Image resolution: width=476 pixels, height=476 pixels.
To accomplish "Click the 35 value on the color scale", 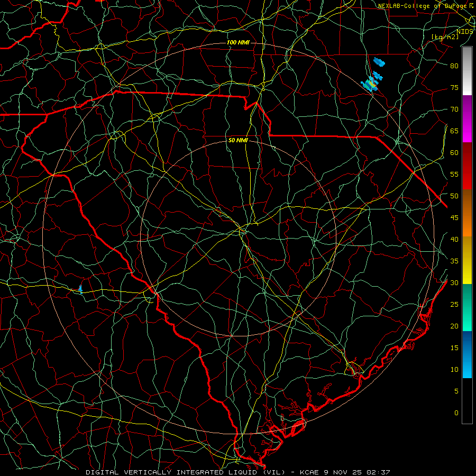I will (454, 261).
